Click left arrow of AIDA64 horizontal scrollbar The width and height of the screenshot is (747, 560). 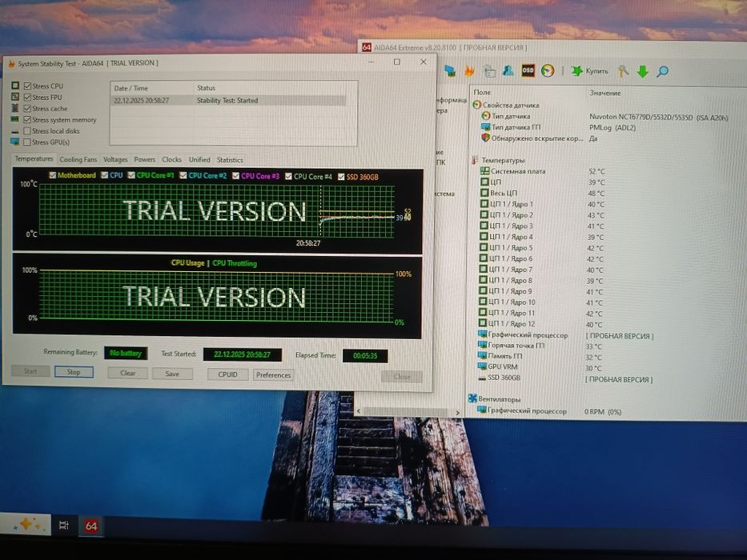pos(359,411)
